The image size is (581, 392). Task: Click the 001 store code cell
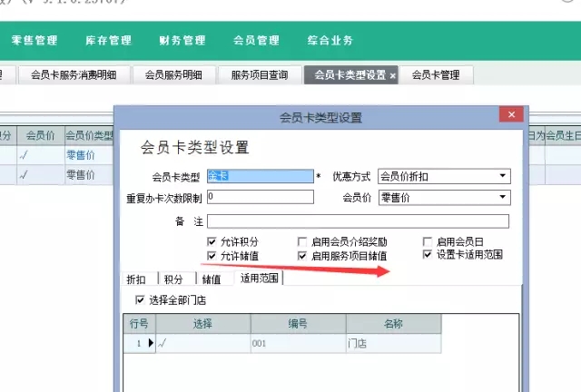coord(299,344)
